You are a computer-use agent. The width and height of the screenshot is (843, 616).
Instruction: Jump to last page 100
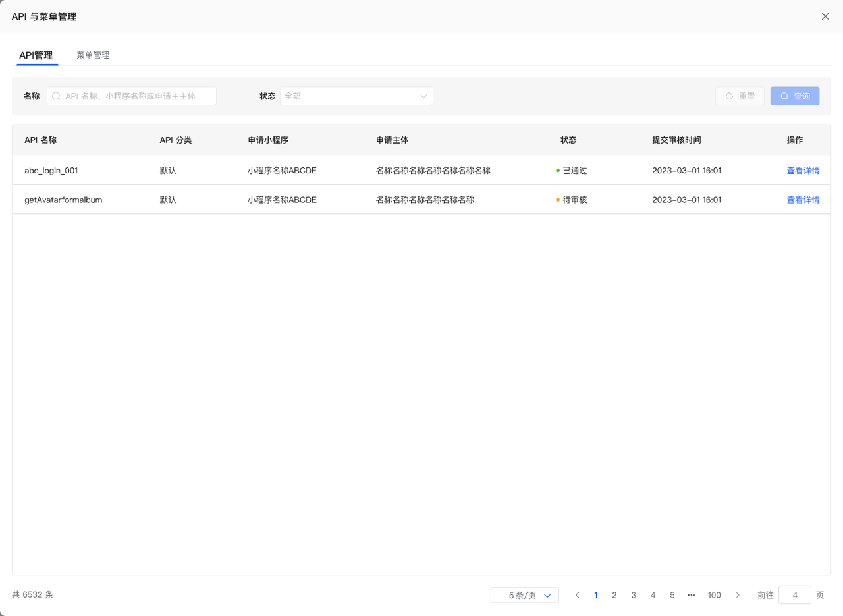(x=714, y=595)
